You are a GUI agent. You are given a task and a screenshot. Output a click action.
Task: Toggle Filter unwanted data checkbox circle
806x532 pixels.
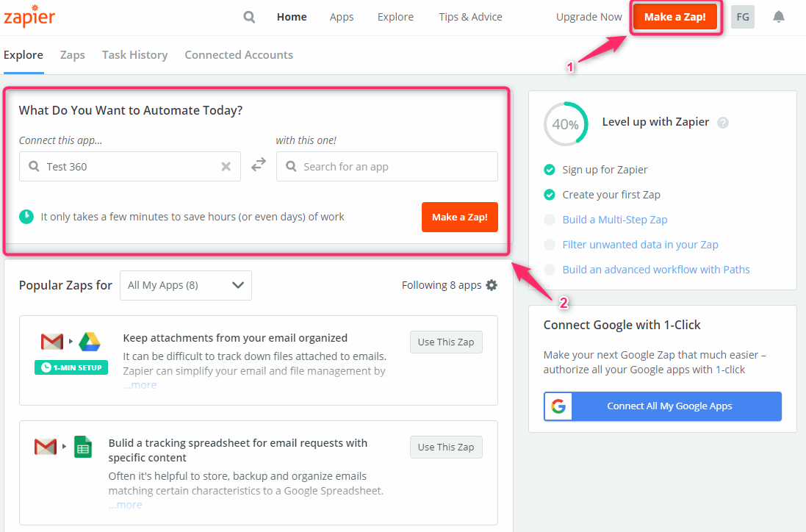pyautogui.click(x=550, y=245)
